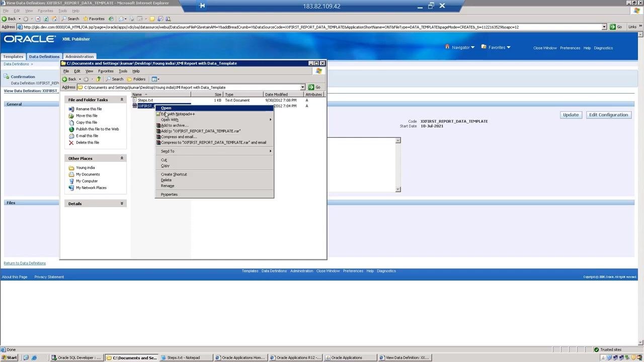The width and height of the screenshot is (644, 362).
Task: Collapse File and Folder Tasks panel
Action: coord(122,100)
